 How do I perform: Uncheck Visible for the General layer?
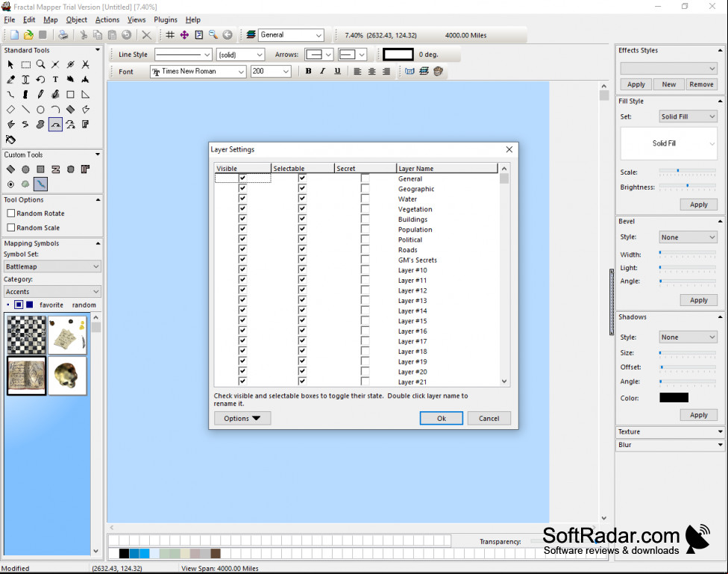pos(242,178)
